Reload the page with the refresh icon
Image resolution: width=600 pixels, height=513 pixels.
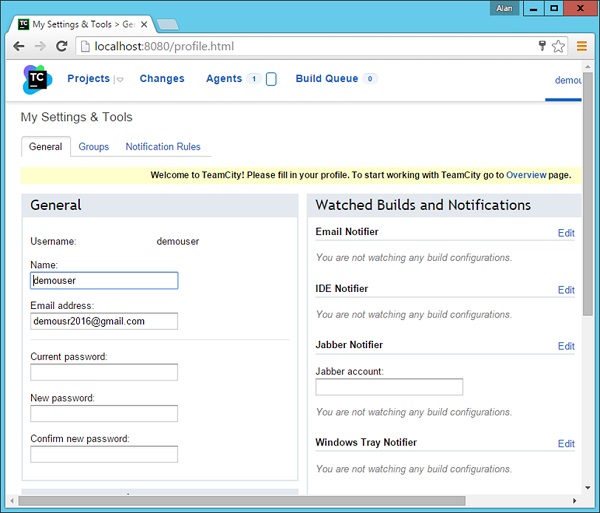point(61,46)
